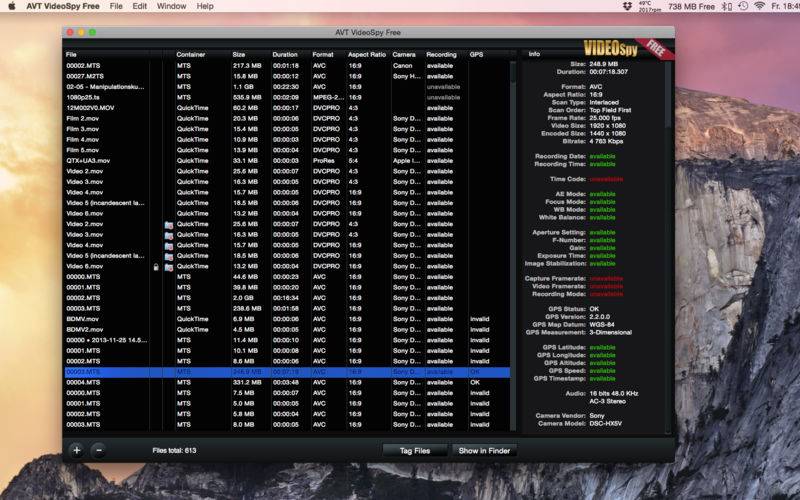The width and height of the screenshot is (800, 500).
Task: Click the folder icon beside Video 6.mov
Action: (169, 267)
